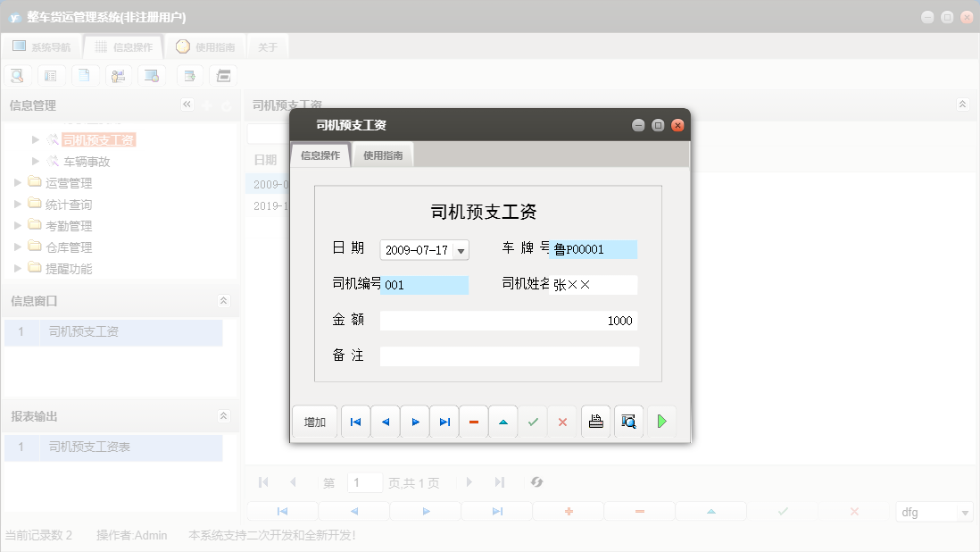Confirm the record with the green checkmark
This screenshot has height=552, width=980.
pyautogui.click(x=533, y=421)
